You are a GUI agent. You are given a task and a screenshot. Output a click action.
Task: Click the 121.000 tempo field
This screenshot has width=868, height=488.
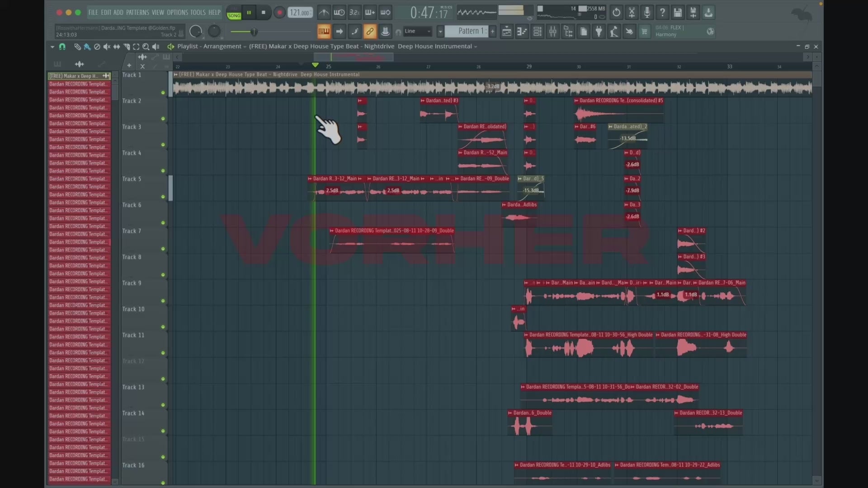click(x=300, y=13)
